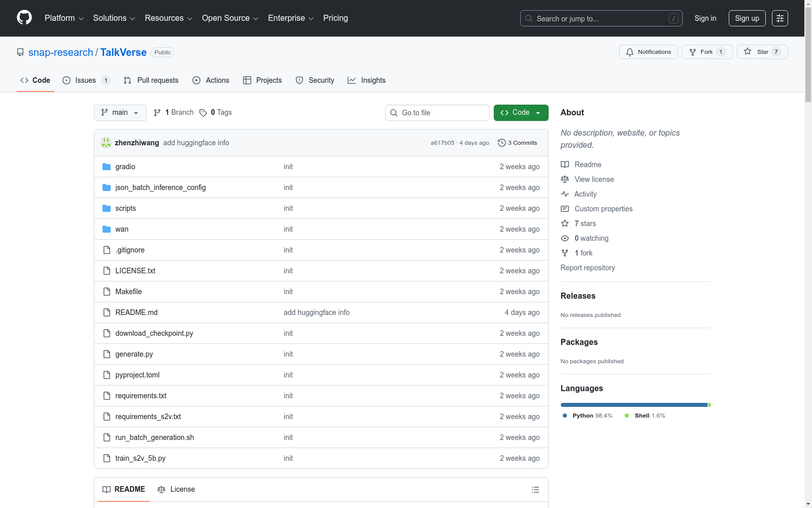Open the Issues tab
Image resolution: width=812 pixels, height=508 pixels.
pos(86,80)
